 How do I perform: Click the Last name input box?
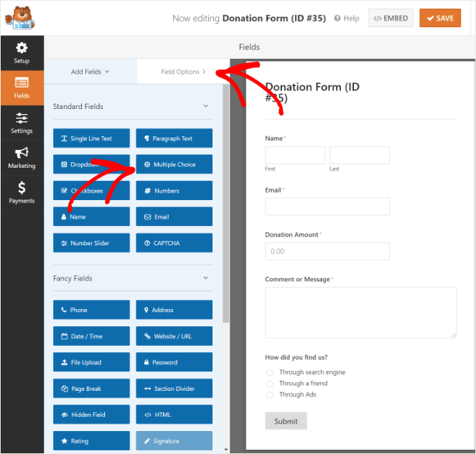360,155
